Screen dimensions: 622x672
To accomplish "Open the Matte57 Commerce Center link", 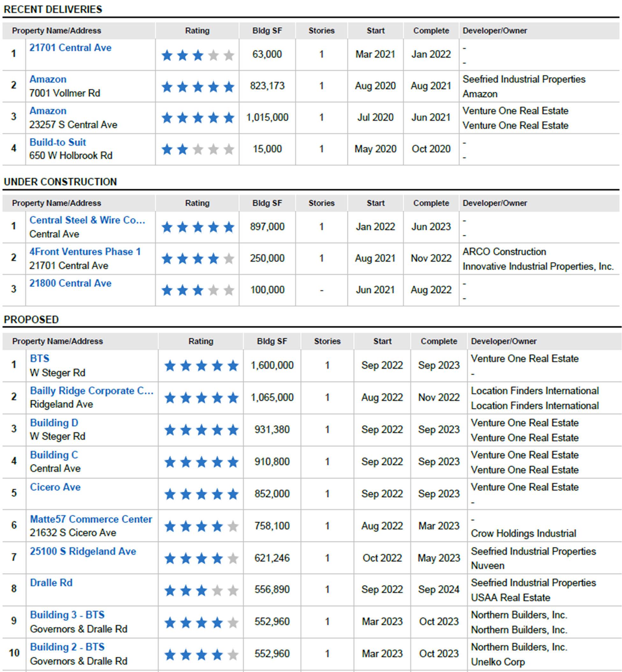I will 91,519.
